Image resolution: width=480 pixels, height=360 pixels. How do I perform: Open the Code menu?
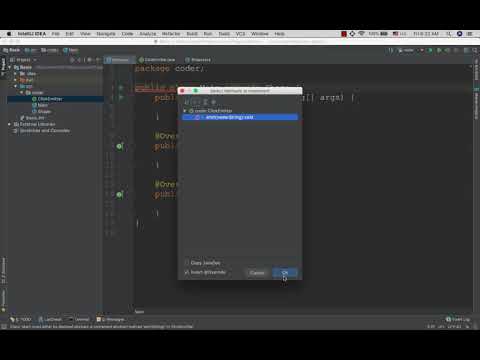[x=127, y=34]
